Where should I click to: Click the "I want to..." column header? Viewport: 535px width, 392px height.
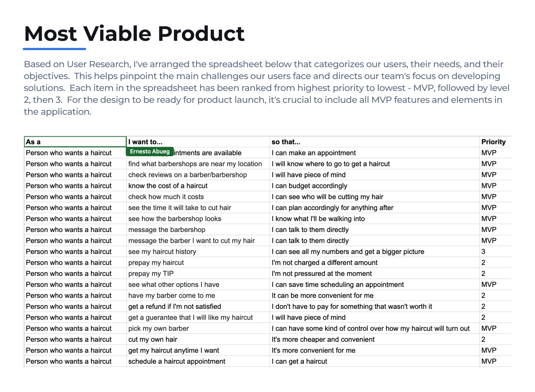(198, 142)
